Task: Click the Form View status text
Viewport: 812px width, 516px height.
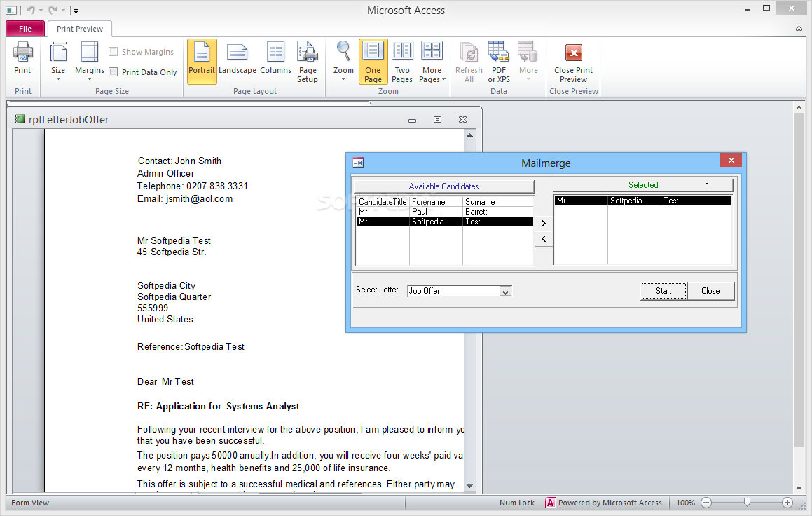Action: pyautogui.click(x=30, y=503)
